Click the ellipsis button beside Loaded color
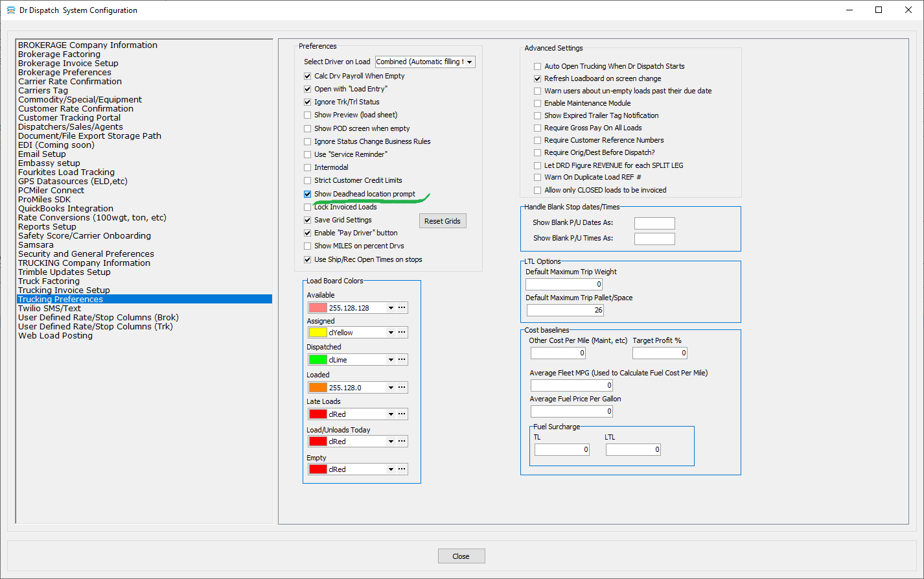The height and width of the screenshot is (579, 924). tap(402, 388)
